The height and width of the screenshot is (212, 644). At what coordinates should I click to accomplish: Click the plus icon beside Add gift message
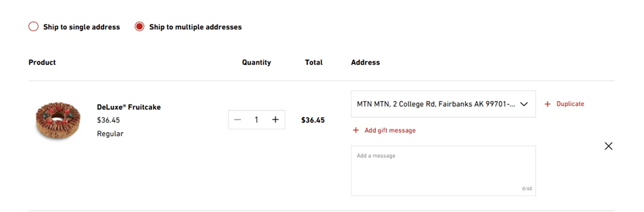(356, 130)
